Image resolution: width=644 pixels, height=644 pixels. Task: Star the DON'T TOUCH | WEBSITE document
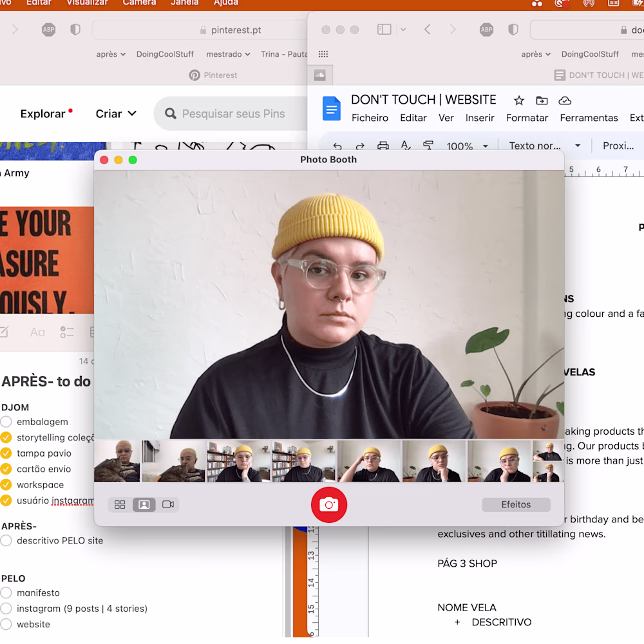pyautogui.click(x=518, y=100)
